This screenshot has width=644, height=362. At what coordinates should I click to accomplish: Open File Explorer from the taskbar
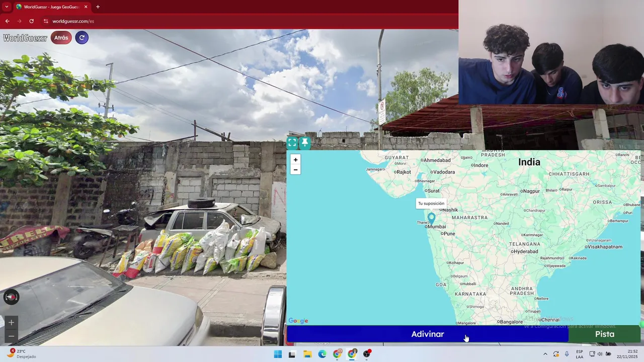pyautogui.click(x=307, y=354)
